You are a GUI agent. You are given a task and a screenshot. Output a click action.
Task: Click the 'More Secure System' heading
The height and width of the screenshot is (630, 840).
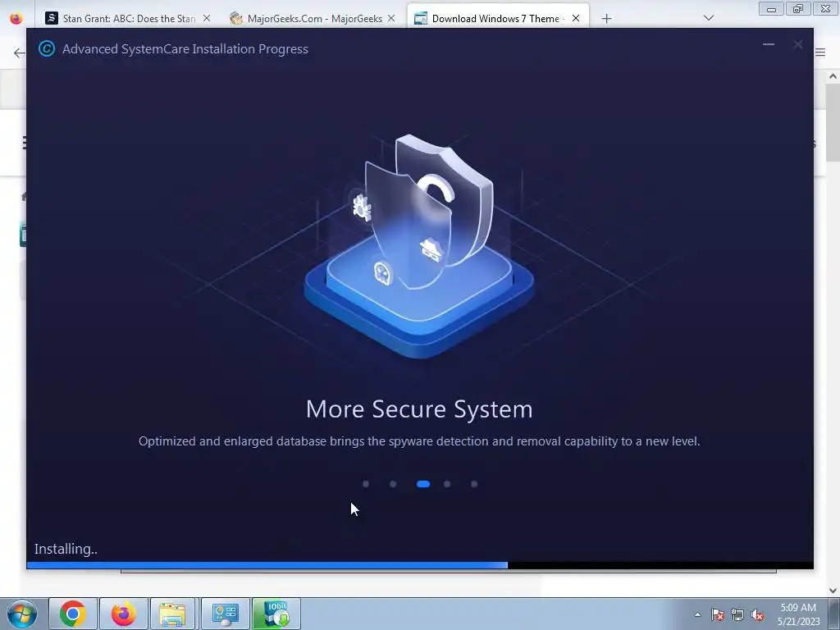419,409
